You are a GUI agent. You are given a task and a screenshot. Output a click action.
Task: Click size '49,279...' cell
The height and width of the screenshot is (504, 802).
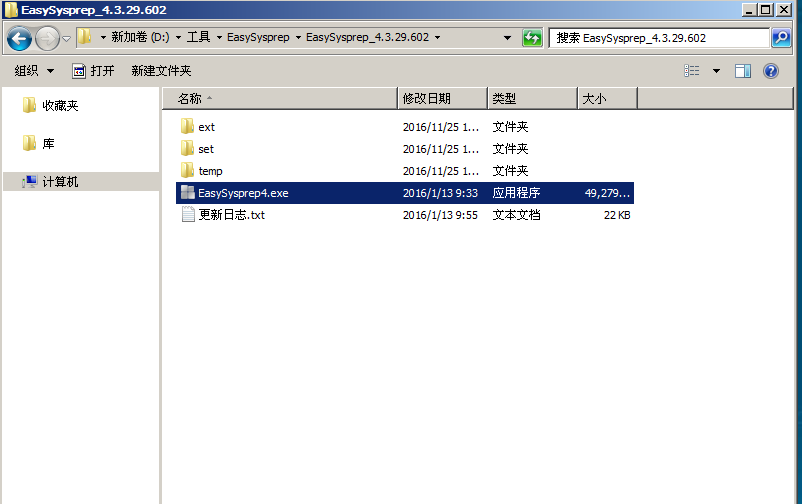(607, 193)
